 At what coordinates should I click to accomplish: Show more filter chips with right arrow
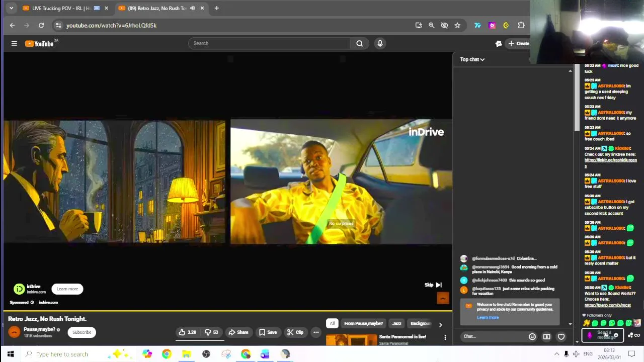(x=440, y=324)
